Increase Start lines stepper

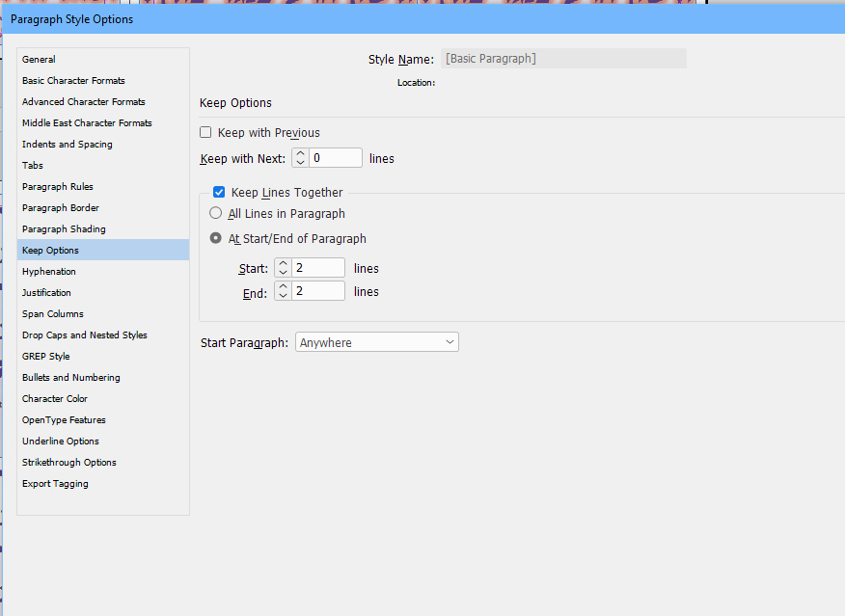283,264
